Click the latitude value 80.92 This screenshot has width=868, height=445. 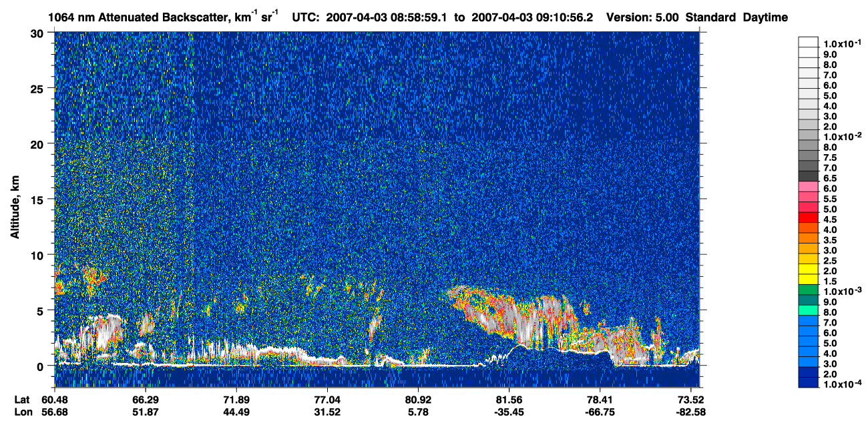pos(418,399)
